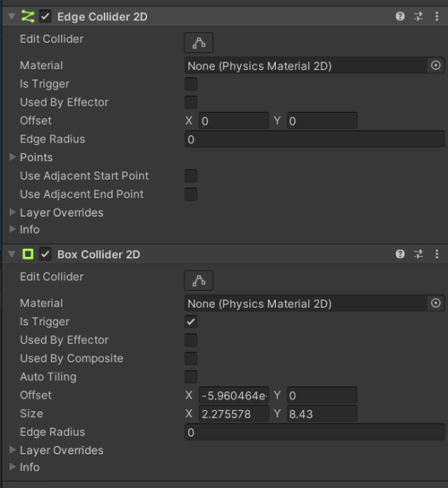Open Box Collider 2D presets icon
The image size is (448, 488).
click(x=418, y=254)
